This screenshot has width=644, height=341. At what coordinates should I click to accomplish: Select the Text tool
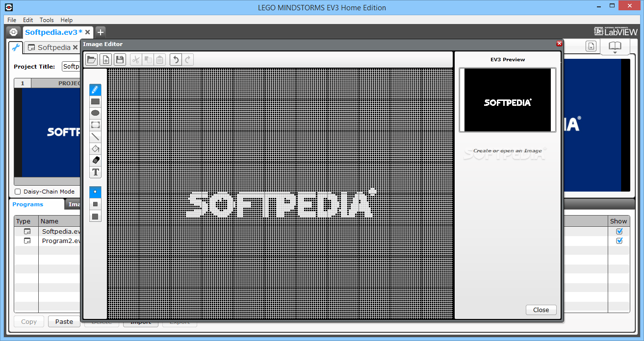point(95,172)
